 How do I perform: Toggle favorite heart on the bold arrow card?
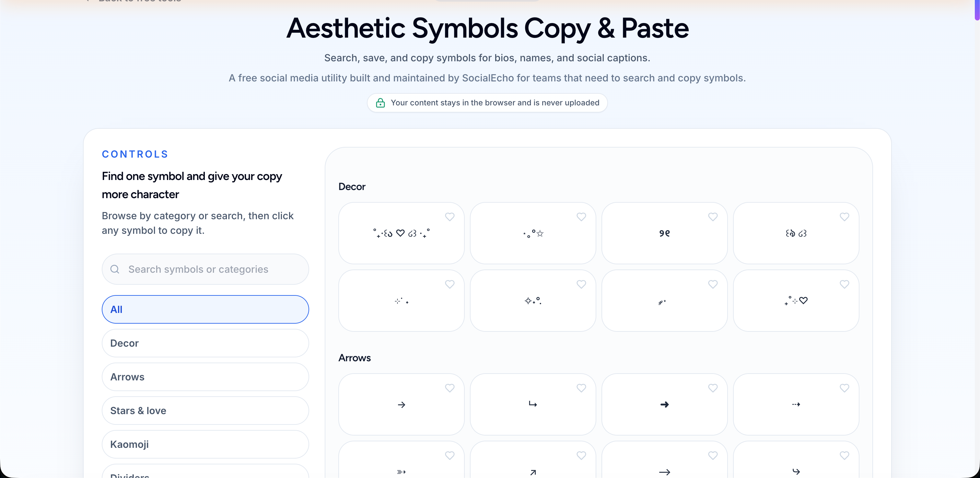713,388
